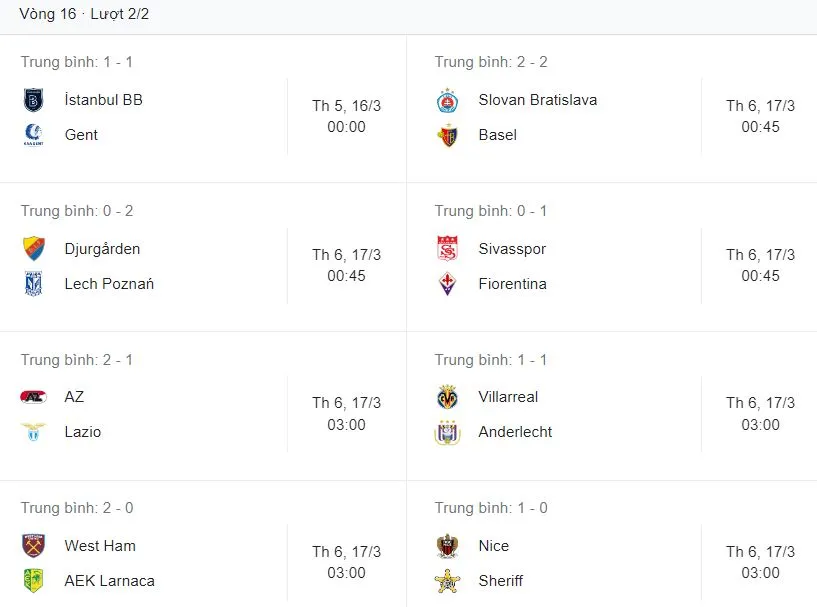Click the Lazio eagle logo
Screen dimensions: 817x607
coord(33,432)
